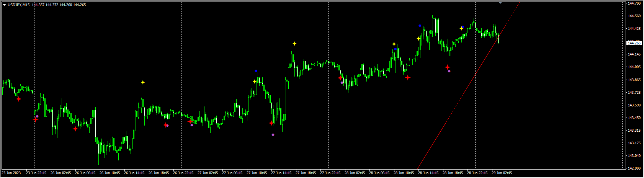Click the 28 Jun 02:45 time label
The image size is (644, 178).
tap(355, 173)
